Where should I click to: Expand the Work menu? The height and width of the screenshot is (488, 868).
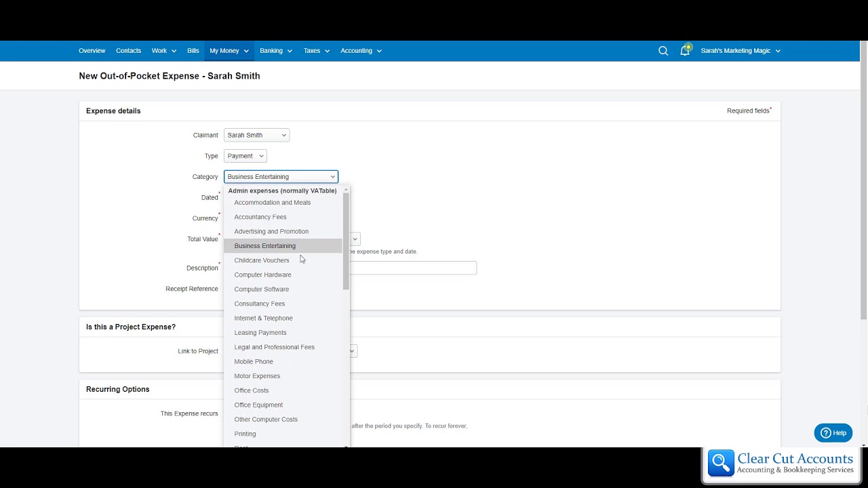[x=163, y=51]
